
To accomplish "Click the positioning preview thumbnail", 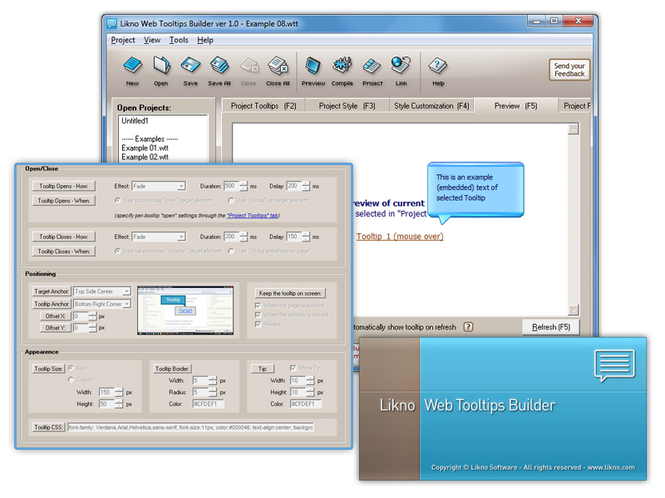I will (x=185, y=310).
